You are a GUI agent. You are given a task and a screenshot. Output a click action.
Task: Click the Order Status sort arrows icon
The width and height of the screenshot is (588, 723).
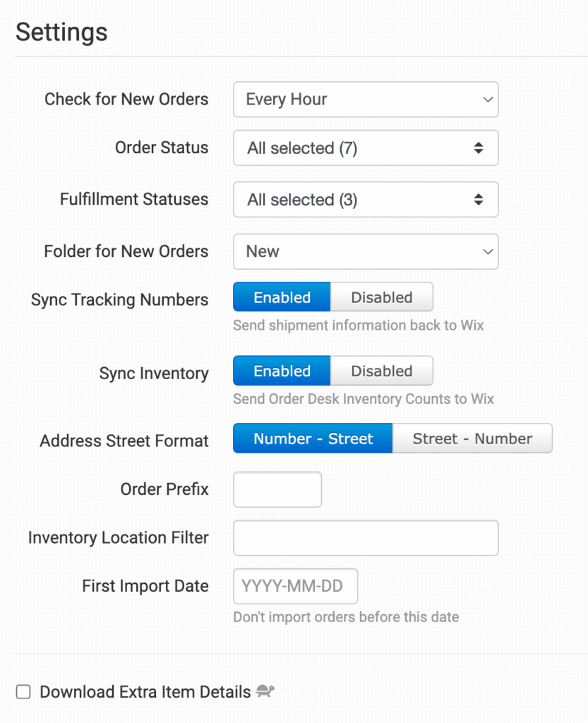[479, 148]
